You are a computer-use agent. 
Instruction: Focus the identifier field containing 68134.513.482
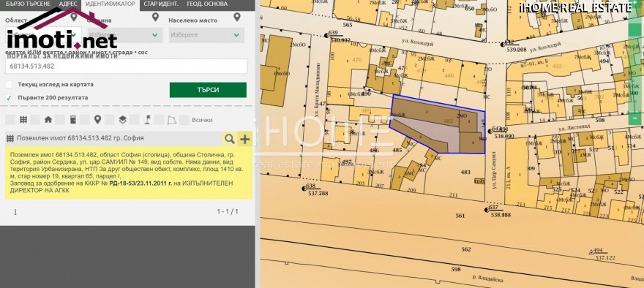coord(127,66)
